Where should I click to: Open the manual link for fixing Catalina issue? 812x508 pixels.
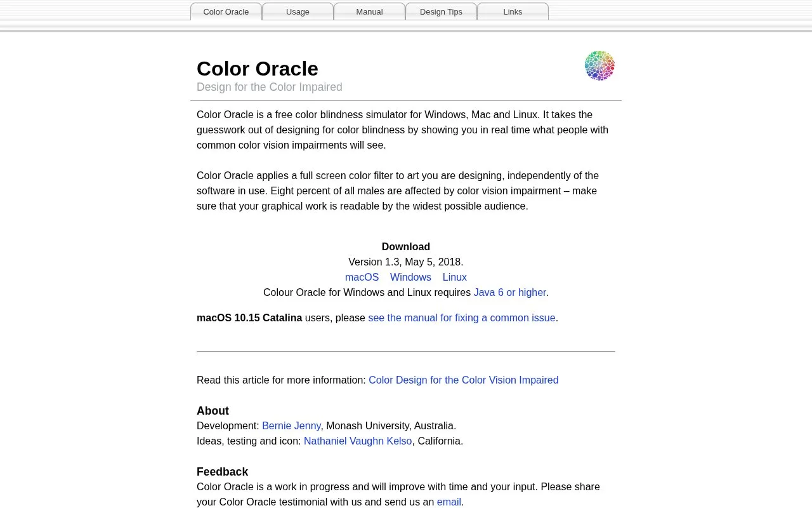pyautogui.click(x=462, y=317)
